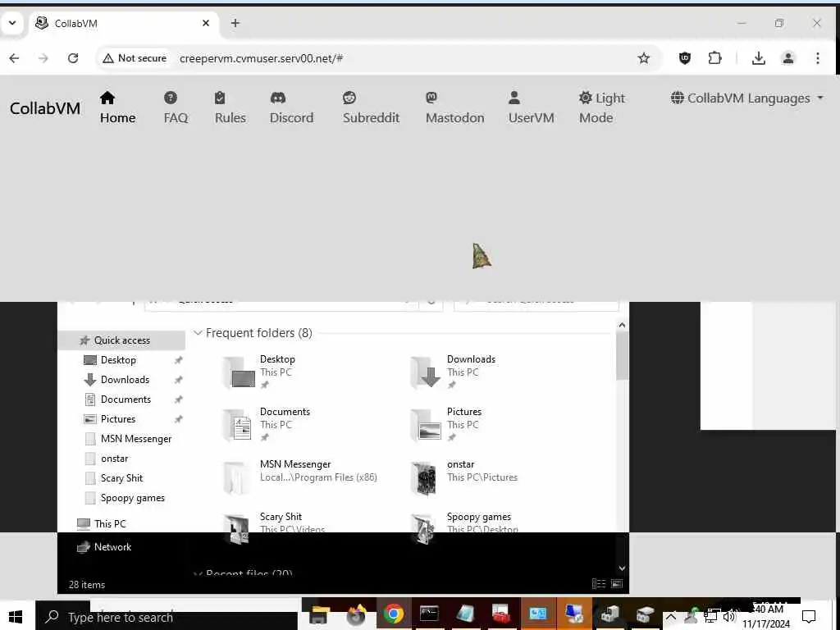Select Downloads in the navigation pane
This screenshot has height=630, width=840.
125,380
